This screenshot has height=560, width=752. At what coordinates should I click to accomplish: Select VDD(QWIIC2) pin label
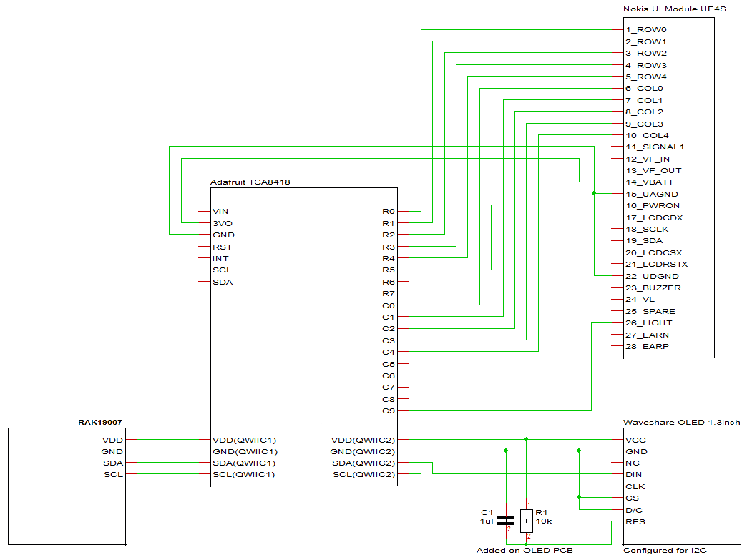click(363, 440)
